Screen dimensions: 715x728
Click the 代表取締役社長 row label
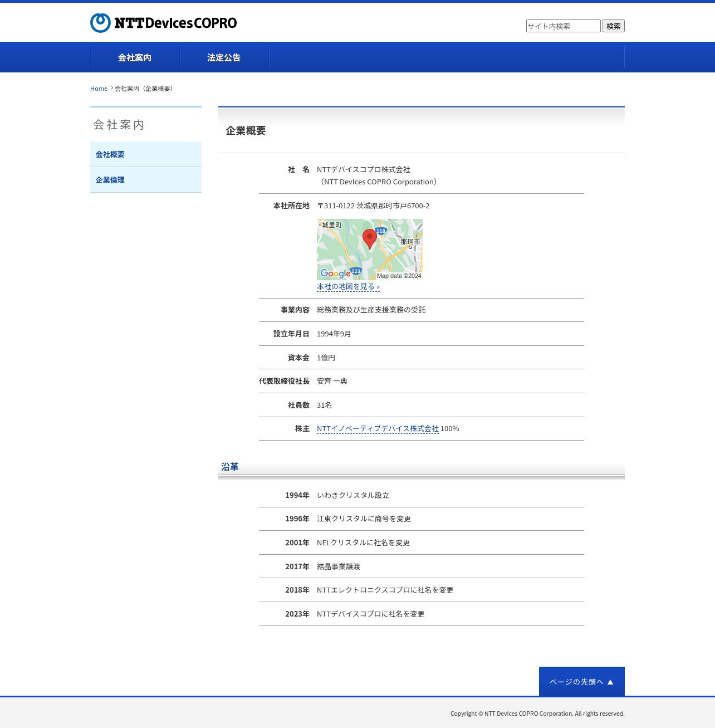[284, 382]
